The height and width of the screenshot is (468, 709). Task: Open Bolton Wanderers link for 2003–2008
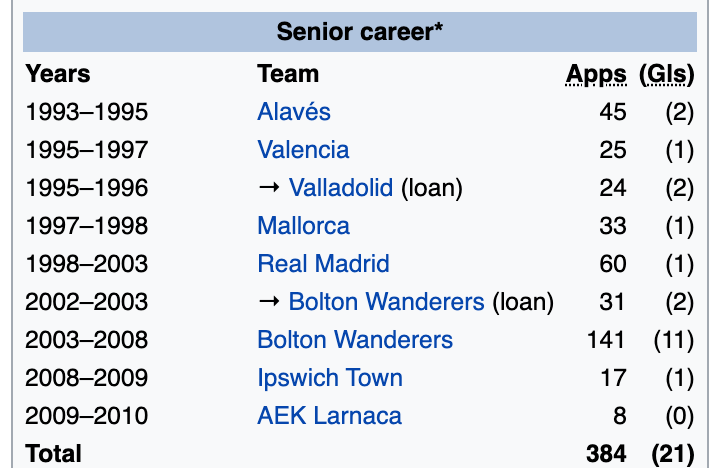click(355, 339)
